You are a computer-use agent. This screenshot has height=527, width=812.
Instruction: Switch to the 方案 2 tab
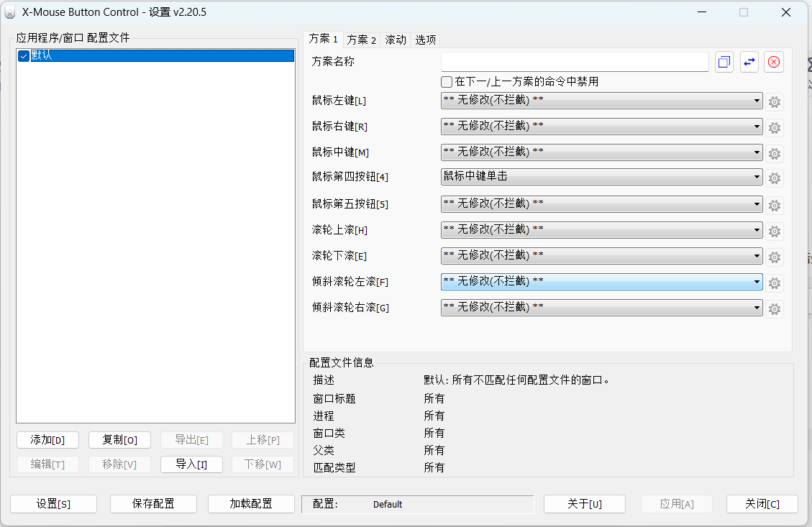(361, 40)
